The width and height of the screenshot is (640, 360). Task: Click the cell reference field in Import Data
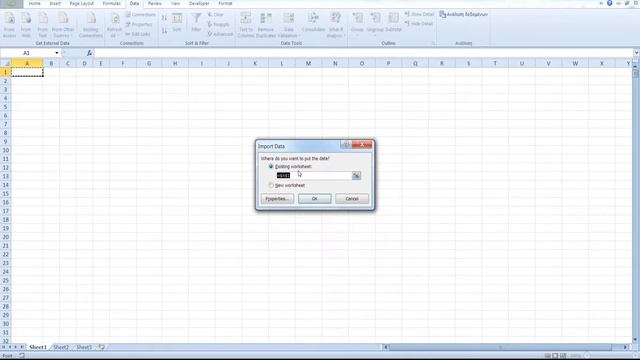click(x=313, y=176)
